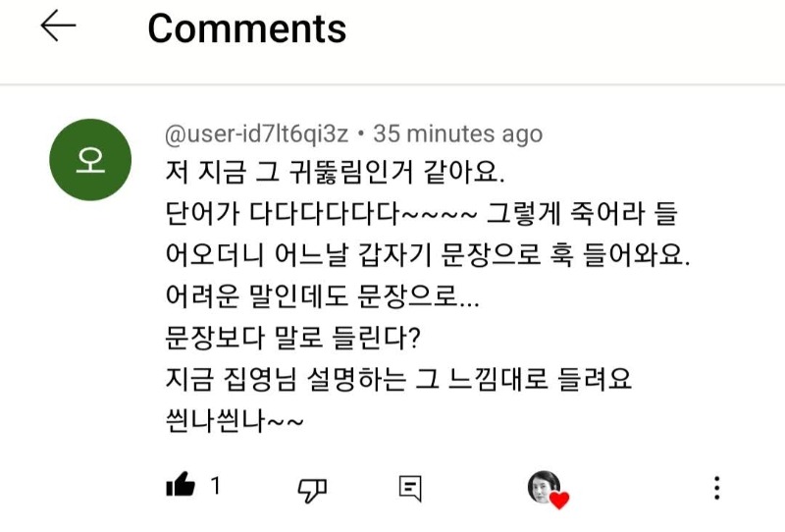The width and height of the screenshot is (785, 532).
Task: Tap the line starting "어오더니 어느날 갑자기"
Action: [428, 255]
